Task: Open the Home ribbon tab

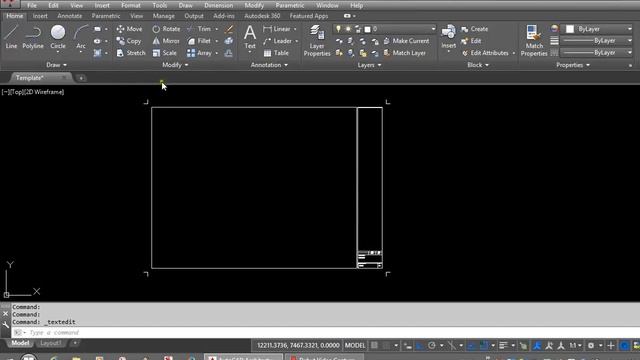Action: coord(15,16)
